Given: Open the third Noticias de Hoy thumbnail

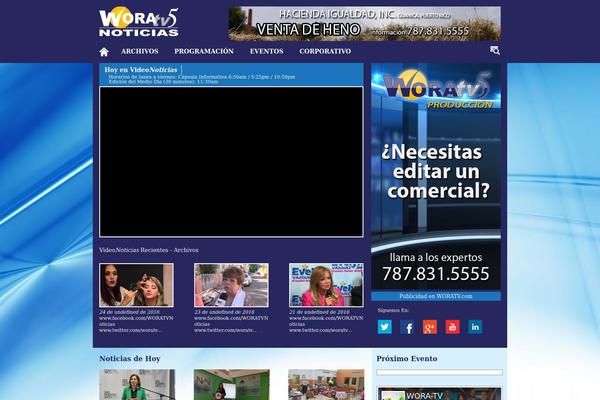Looking at the screenshot, I should pos(326,385).
